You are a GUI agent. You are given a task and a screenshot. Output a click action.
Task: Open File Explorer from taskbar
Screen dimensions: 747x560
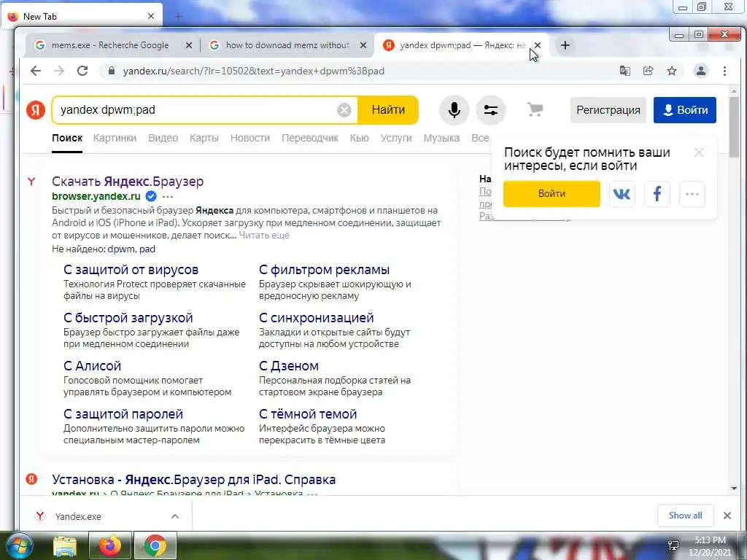[x=65, y=546]
